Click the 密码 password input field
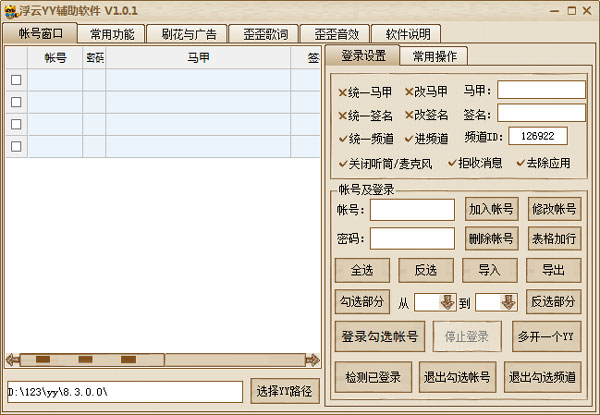The height and width of the screenshot is (415, 600). coord(412,239)
